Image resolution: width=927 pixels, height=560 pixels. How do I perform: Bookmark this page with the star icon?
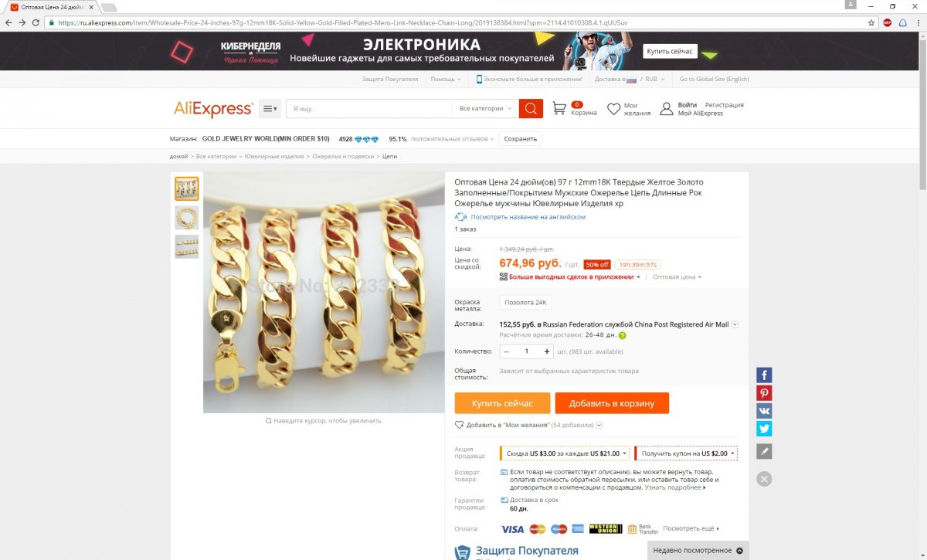(871, 22)
